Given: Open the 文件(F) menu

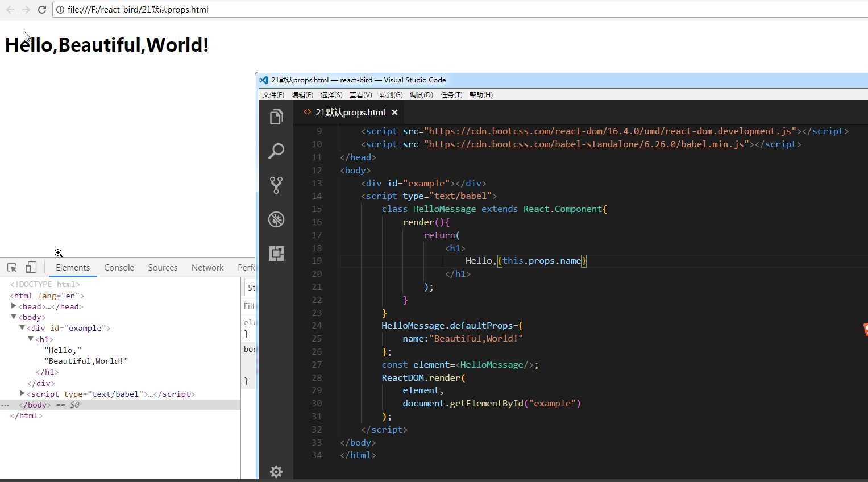Looking at the screenshot, I should click(x=273, y=95).
